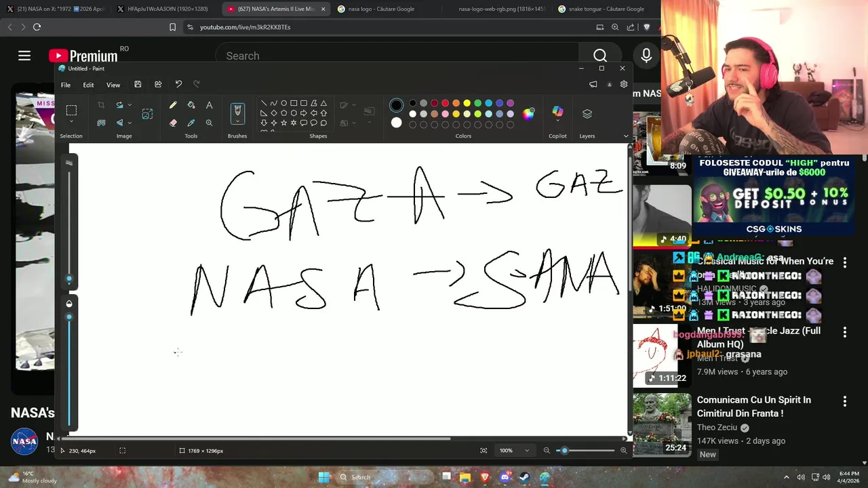The height and width of the screenshot is (488, 868).
Task: Select the Magnifier tool in Paint
Action: point(209,123)
